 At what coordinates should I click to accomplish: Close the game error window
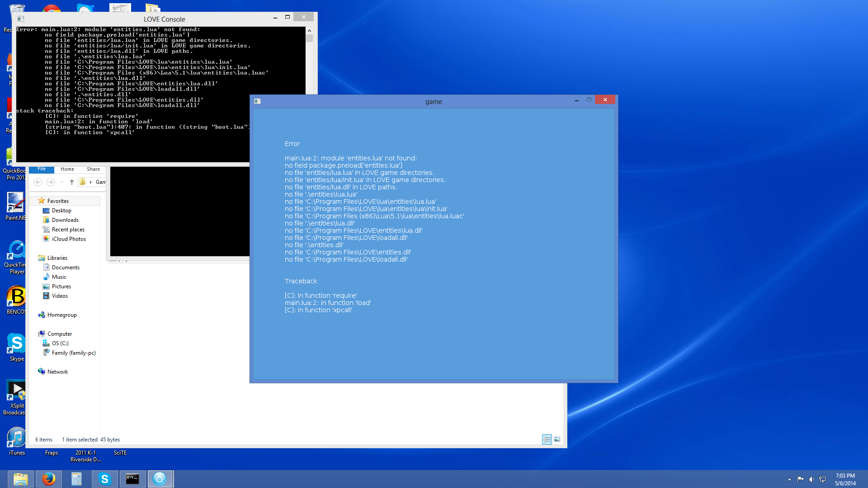tap(605, 100)
